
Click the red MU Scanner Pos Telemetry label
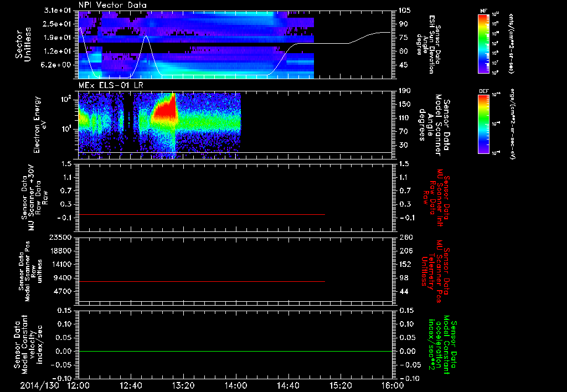435,271
